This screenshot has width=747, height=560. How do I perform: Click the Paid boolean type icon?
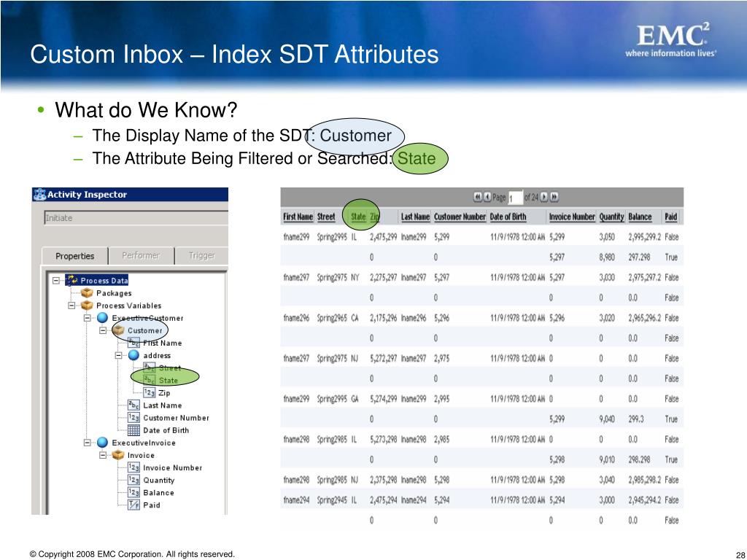pyautogui.click(x=133, y=505)
